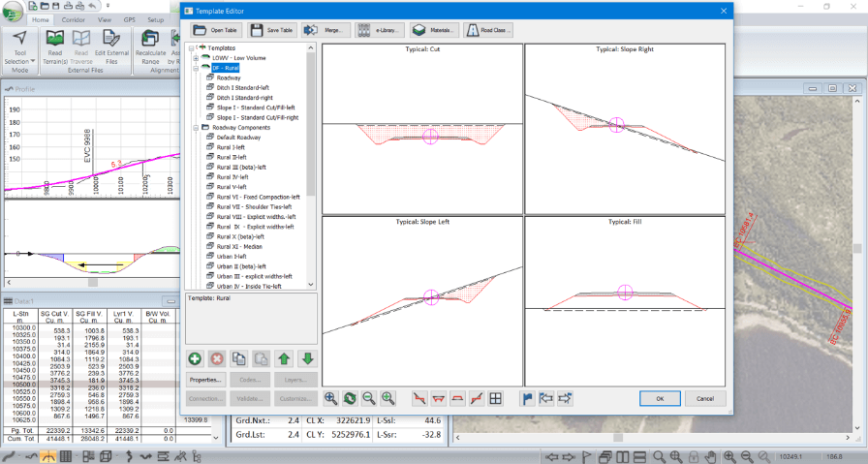Click the green add template button

click(x=196, y=358)
